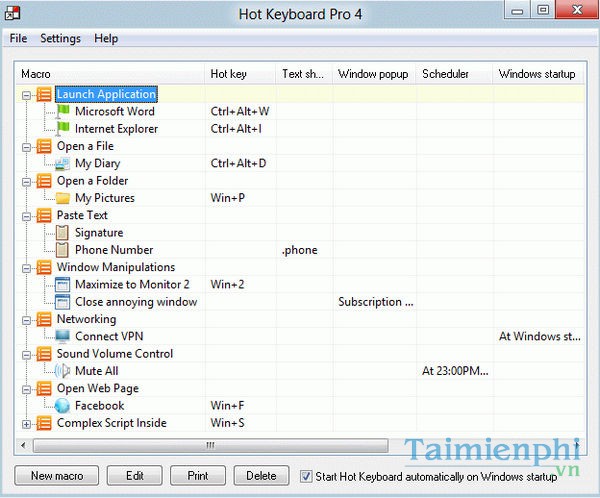Open the Settings menu
Viewport: 600px width, 498px height.
pos(60,38)
